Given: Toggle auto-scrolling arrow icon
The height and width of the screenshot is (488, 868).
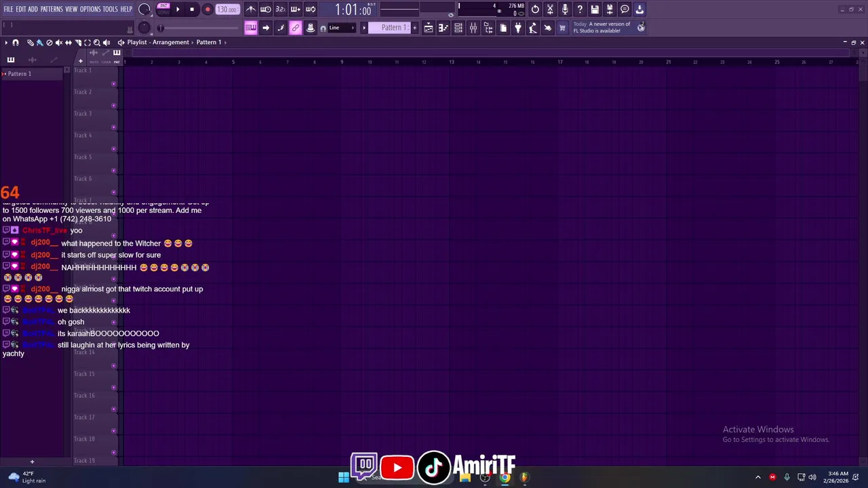Looking at the screenshot, I should [266, 28].
